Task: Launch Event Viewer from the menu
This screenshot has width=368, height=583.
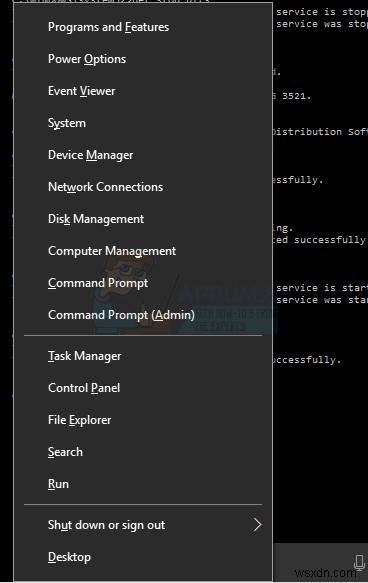Action: tap(143, 91)
